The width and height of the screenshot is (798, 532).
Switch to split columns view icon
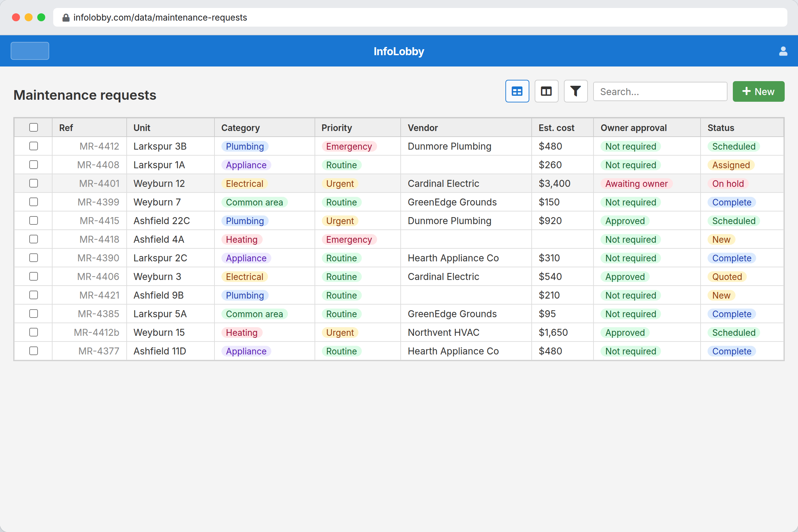(546, 91)
